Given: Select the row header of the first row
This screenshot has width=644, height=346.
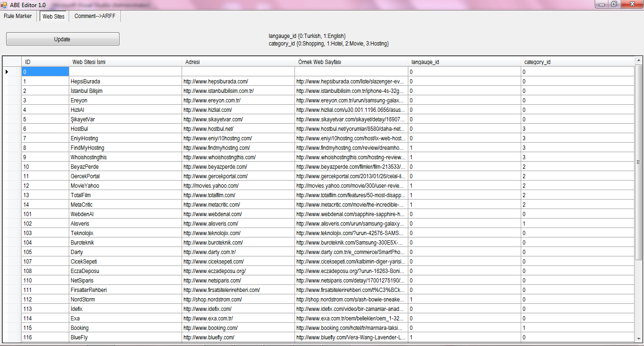Looking at the screenshot, I should (x=12, y=72).
